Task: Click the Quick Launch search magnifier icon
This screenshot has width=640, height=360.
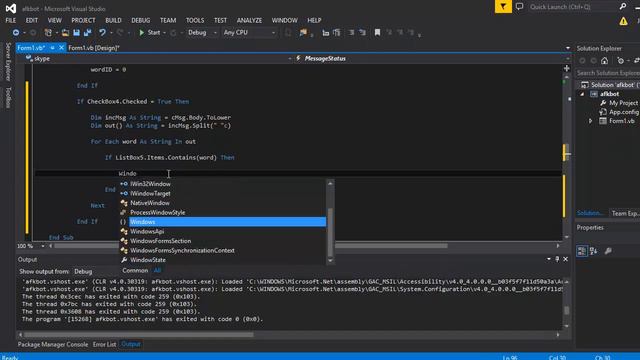Action: (623, 6)
